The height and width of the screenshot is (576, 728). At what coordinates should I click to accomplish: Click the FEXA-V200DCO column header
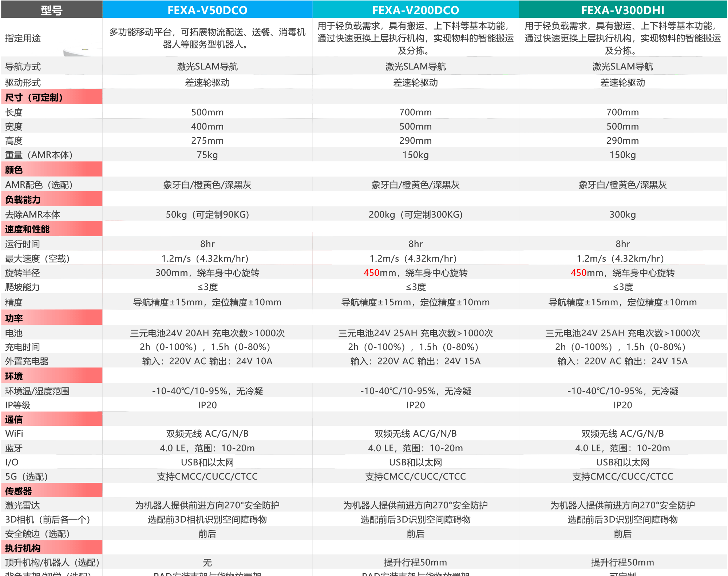click(x=415, y=10)
